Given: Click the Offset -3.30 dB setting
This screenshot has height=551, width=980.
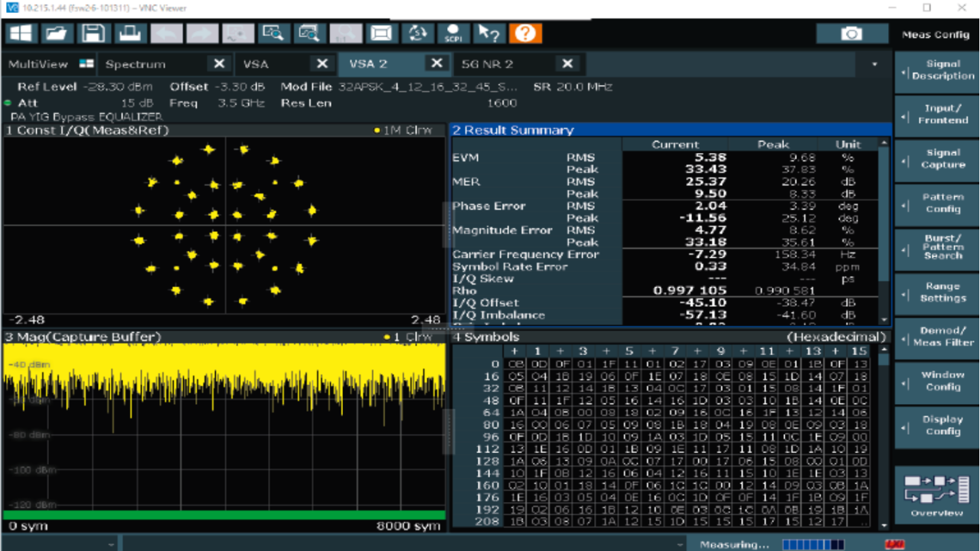Looking at the screenshot, I should [217, 87].
